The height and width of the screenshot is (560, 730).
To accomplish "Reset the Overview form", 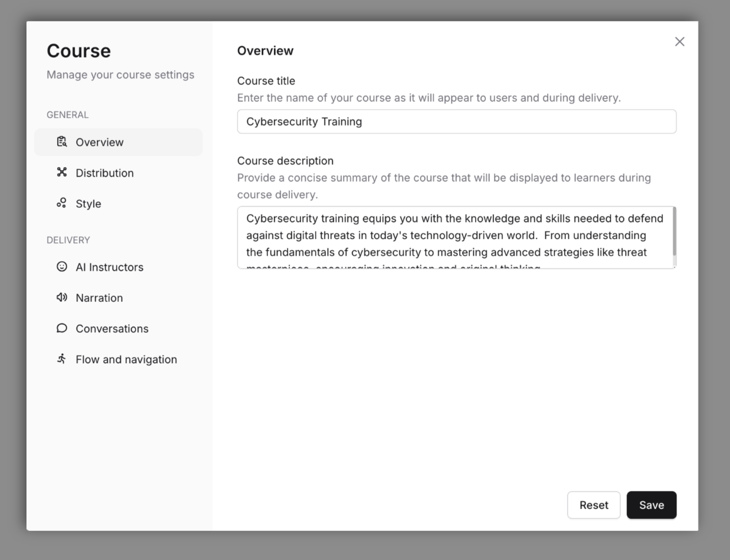I will coord(594,505).
